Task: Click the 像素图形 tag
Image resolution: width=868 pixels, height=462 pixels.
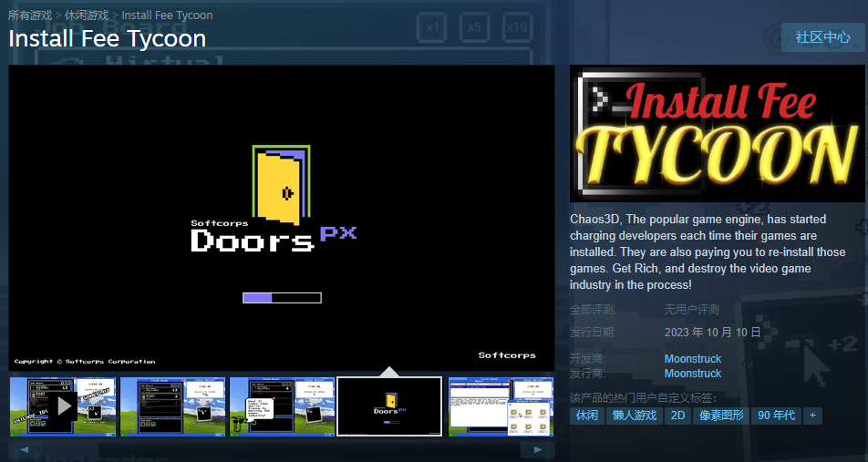Action: point(721,416)
